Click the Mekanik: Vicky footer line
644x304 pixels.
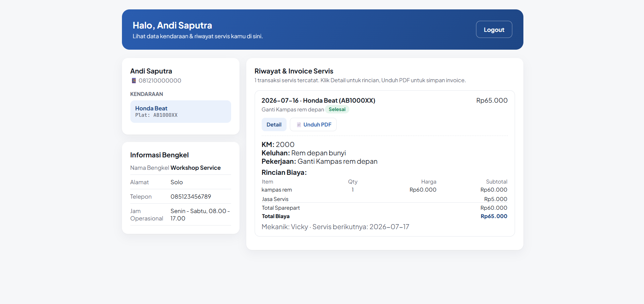[335, 227]
